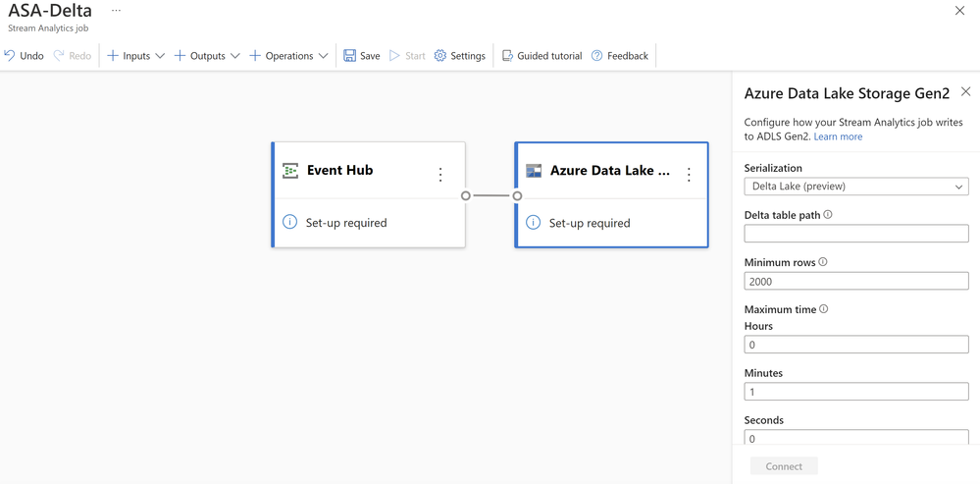Image resolution: width=980 pixels, height=484 pixels.
Task: Click the Inputs plus icon
Action: pyautogui.click(x=113, y=56)
